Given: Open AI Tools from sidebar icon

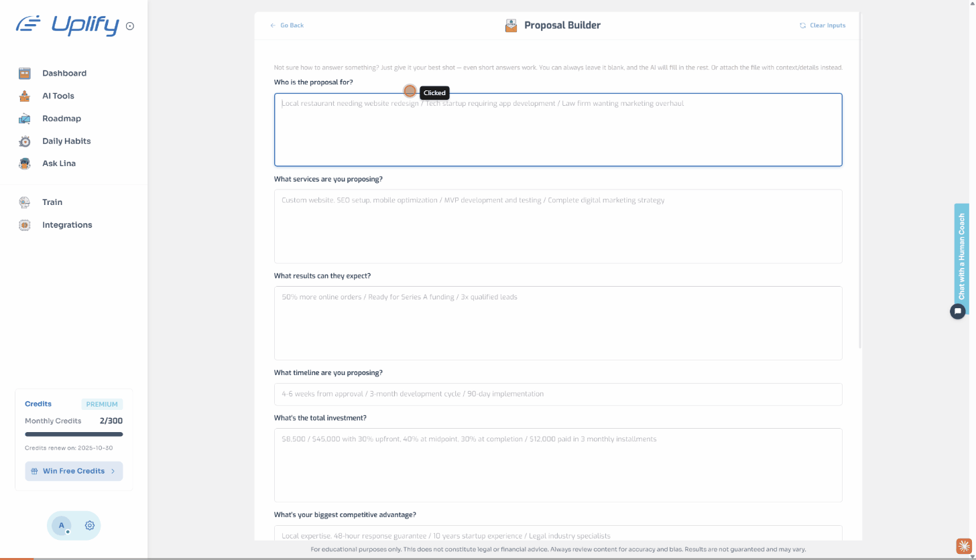Looking at the screenshot, I should [x=25, y=96].
